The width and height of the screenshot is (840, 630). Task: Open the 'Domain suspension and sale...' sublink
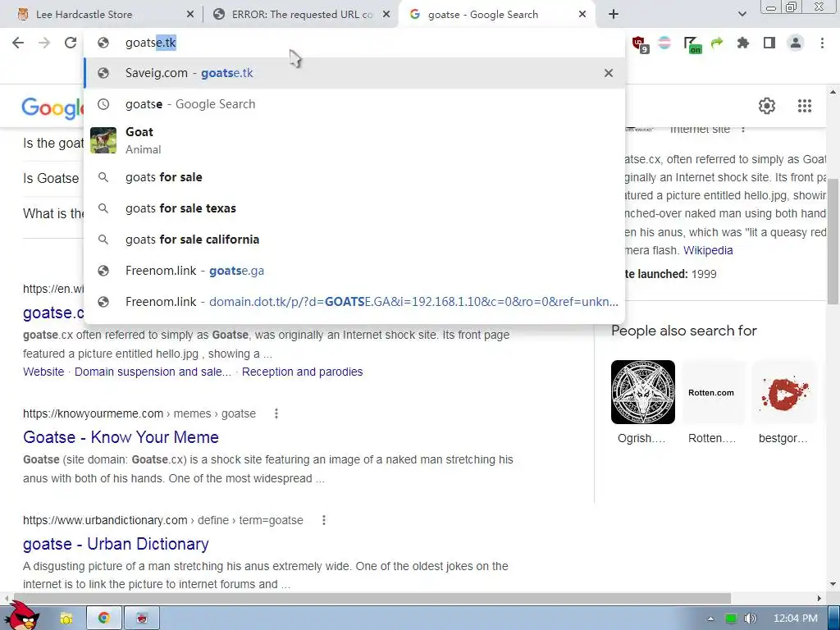click(153, 372)
